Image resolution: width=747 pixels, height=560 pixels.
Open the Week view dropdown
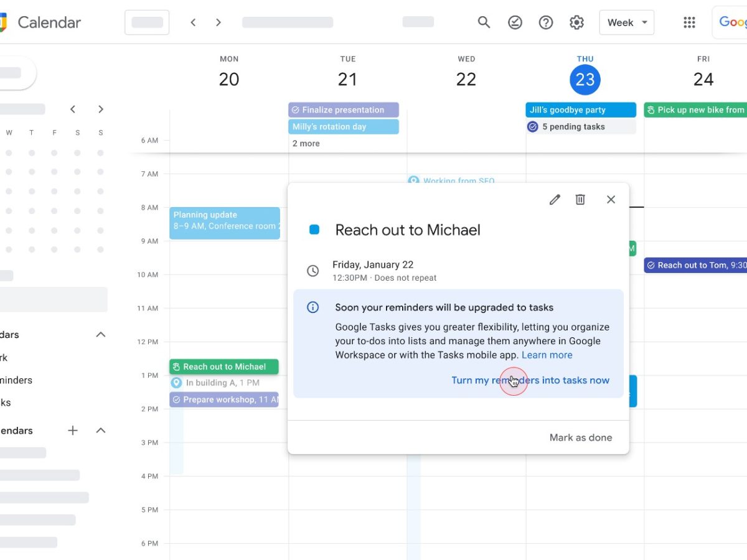[x=626, y=22]
